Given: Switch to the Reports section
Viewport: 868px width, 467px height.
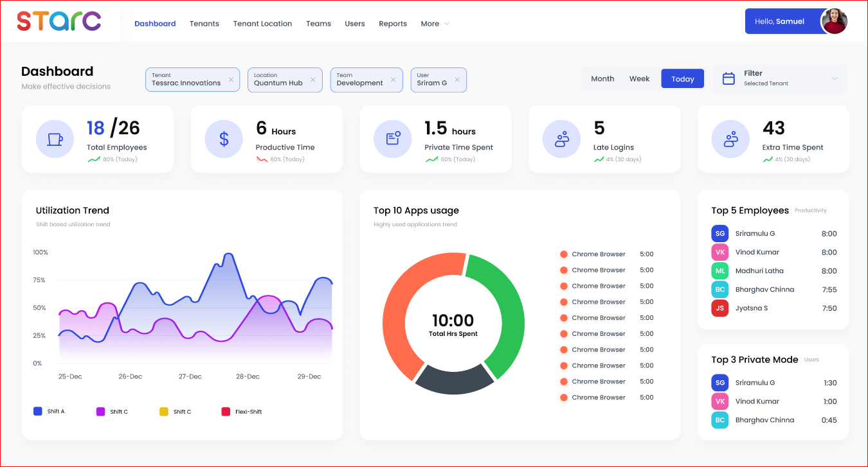Looking at the screenshot, I should [393, 24].
